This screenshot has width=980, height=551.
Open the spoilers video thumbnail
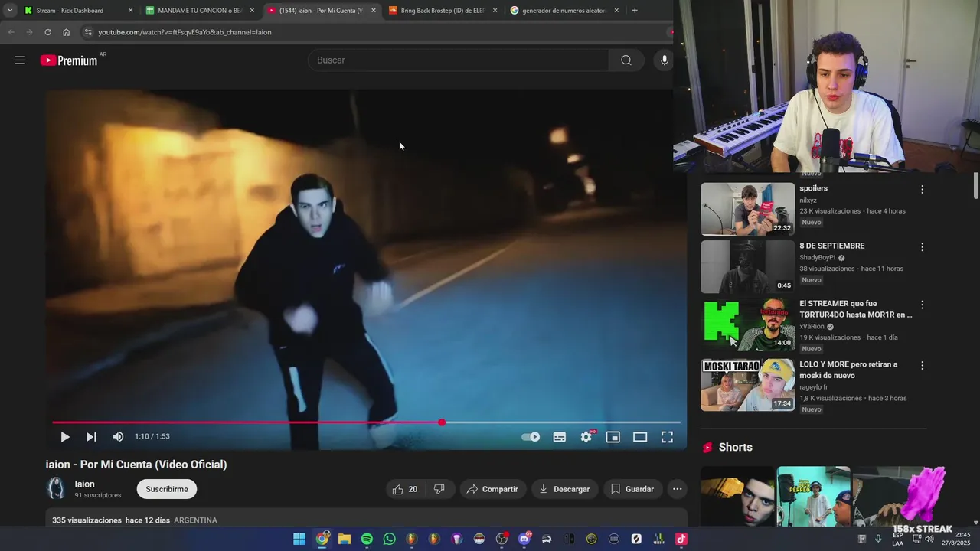pyautogui.click(x=748, y=209)
